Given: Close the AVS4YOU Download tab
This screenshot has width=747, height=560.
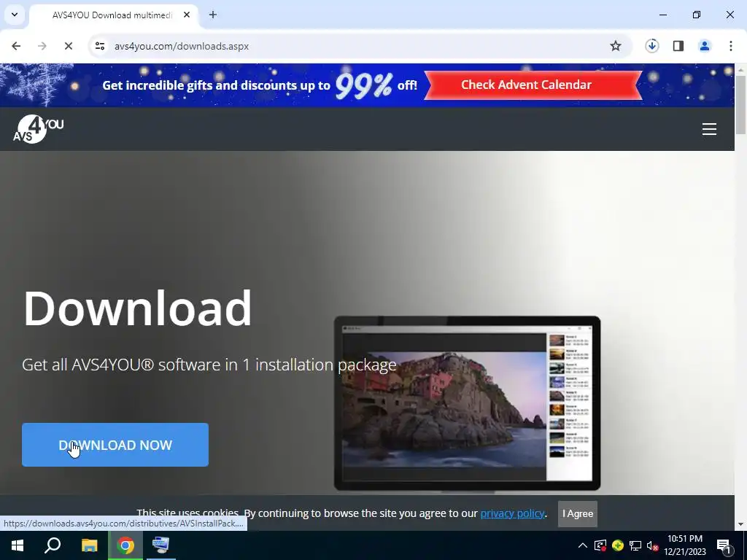Looking at the screenshot, I should 187,15.
